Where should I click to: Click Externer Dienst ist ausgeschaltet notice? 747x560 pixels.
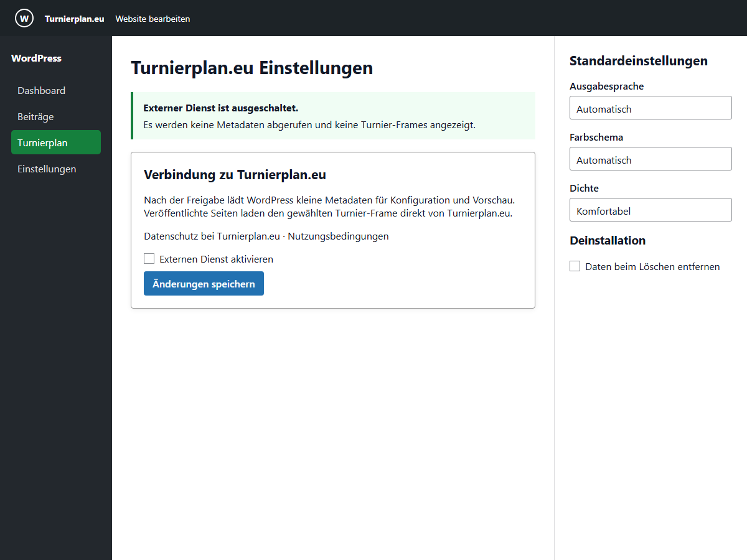tap(333, 116)
